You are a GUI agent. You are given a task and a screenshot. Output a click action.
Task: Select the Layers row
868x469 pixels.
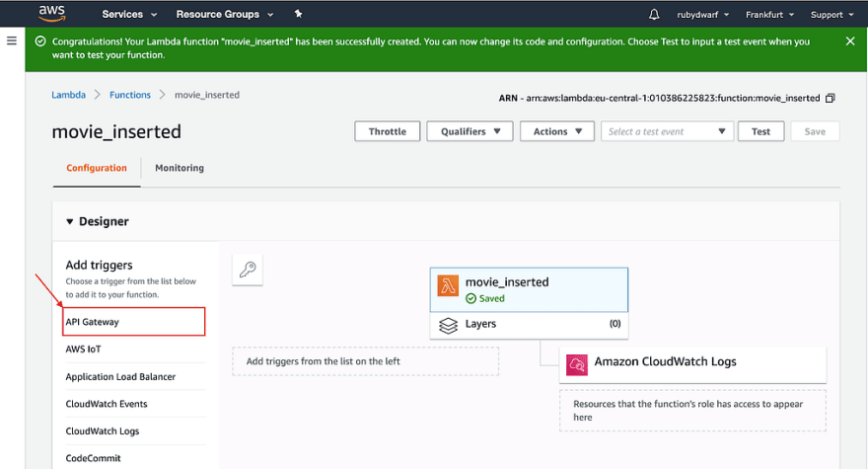pyautogui.click(x=530, y=325)
